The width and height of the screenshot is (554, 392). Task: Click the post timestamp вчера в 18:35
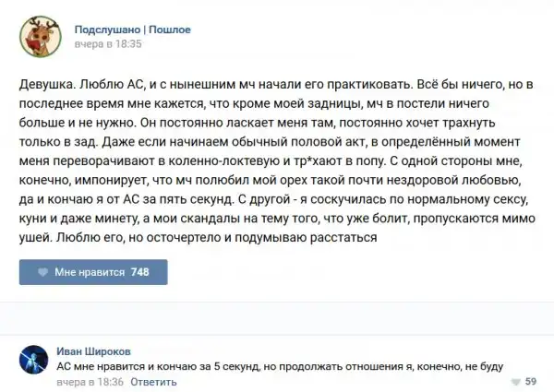coord(108,43)
